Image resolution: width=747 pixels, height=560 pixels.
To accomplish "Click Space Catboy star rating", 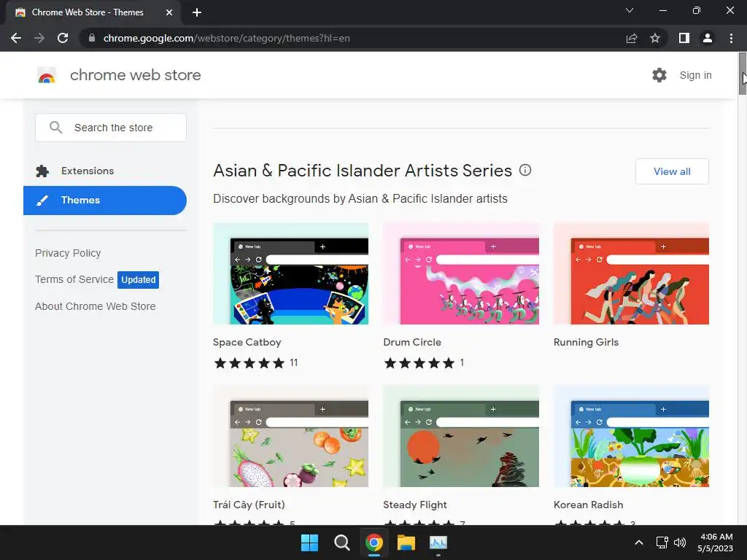I will [x=249, y=363].
